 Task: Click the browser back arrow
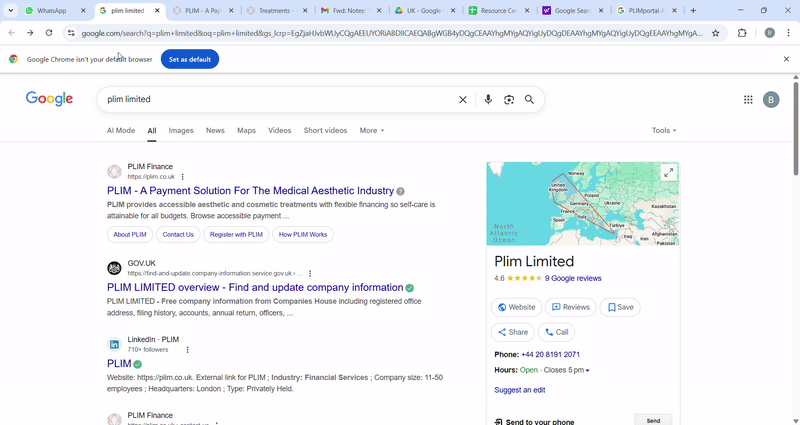tap(12, 33)
